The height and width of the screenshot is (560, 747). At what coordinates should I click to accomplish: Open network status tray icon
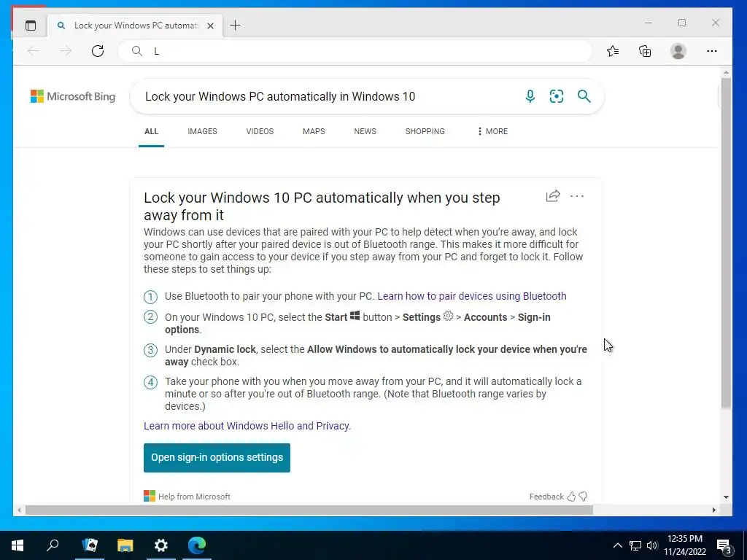(635, 545)
